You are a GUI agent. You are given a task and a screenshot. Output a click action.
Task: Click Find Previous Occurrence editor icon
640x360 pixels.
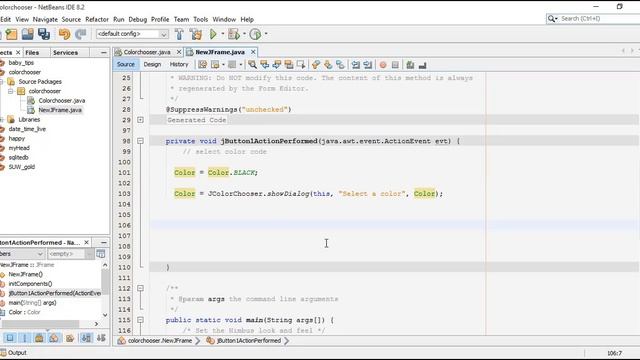264,64
